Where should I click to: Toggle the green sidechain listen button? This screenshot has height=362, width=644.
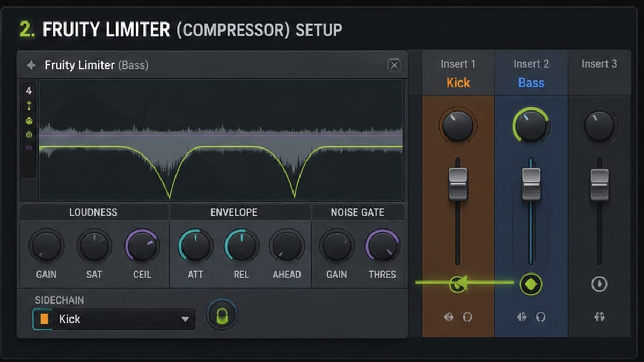222,315
